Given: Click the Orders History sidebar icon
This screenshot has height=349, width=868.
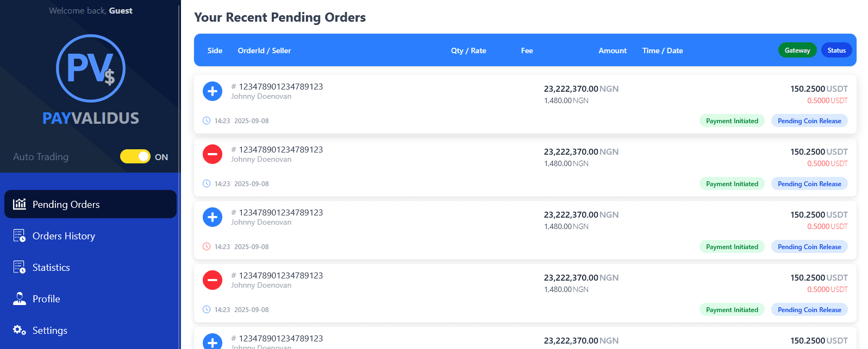Looking at the screenshot, I should pos(20,236).
